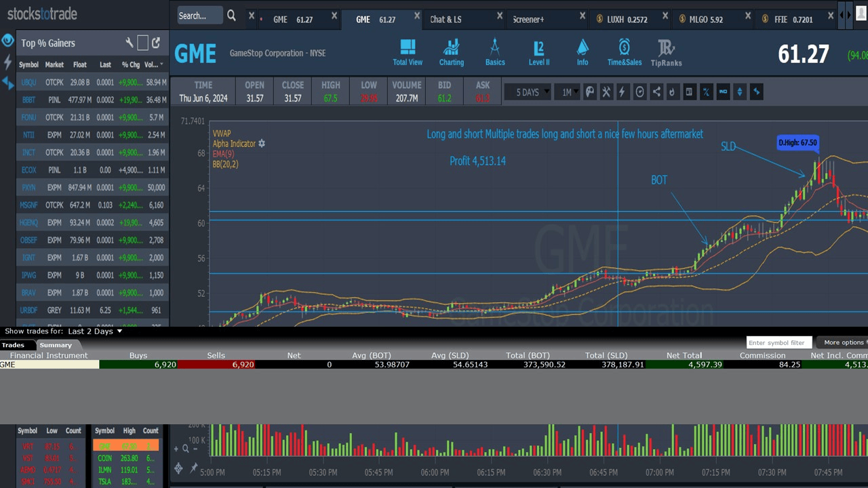Screen dimensions: 868x488
Task: Open the More options dropdown
Action: (842, 342)
